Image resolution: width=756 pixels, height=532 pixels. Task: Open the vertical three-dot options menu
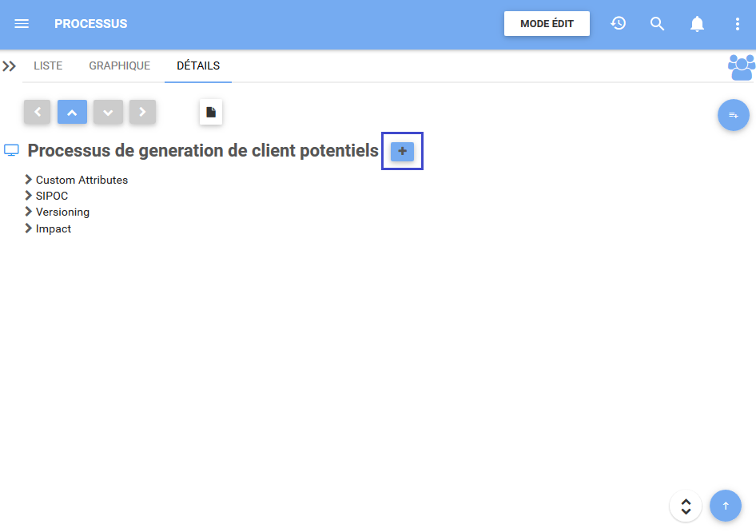(x=737, y=24)
